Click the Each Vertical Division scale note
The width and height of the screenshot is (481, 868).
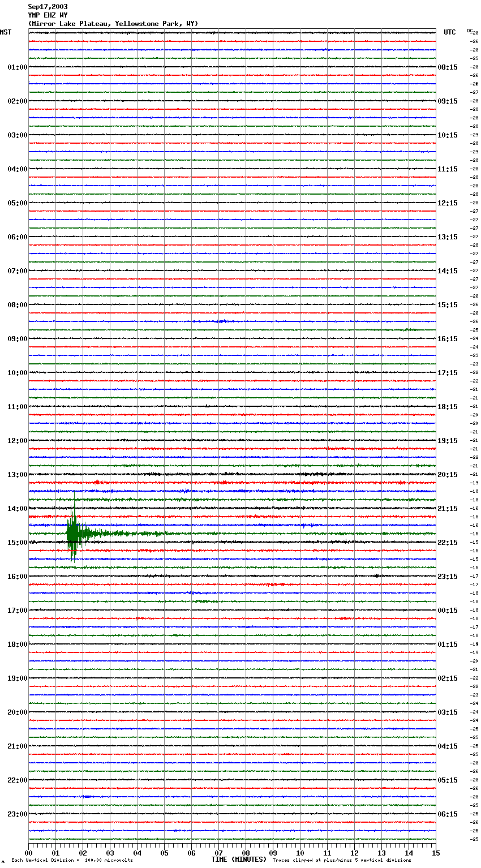(x=72, y=860)
